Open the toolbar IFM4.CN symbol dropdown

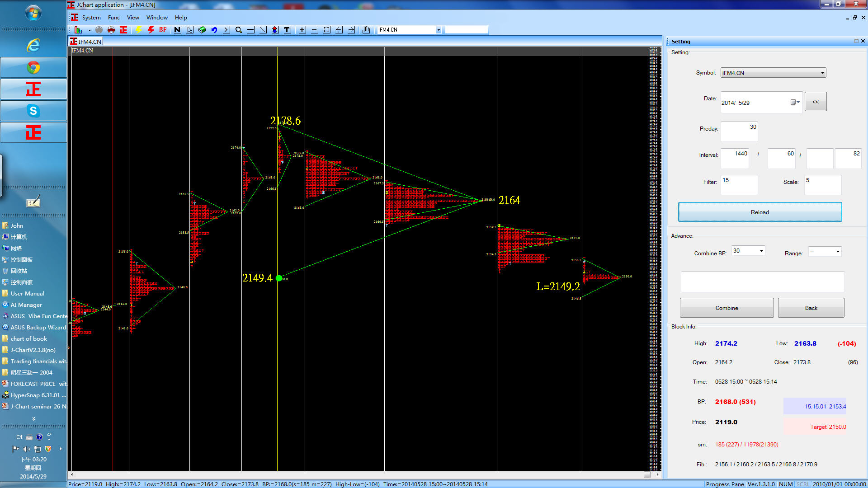point(438,30)
